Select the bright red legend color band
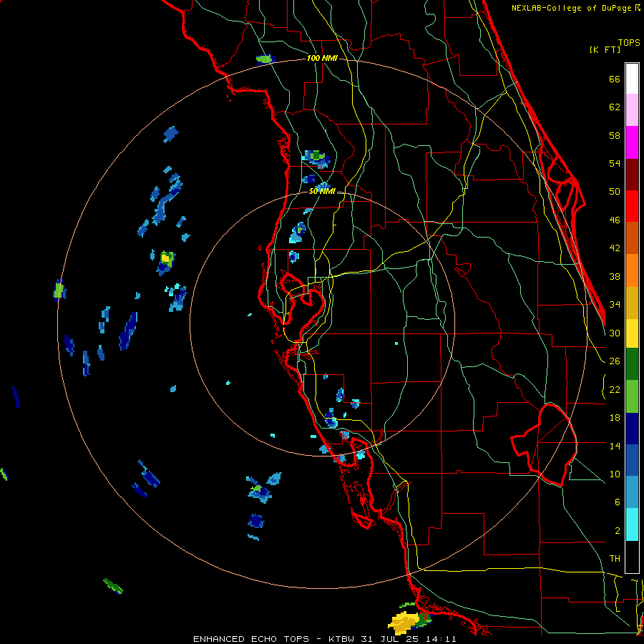 tap(632, 206)
